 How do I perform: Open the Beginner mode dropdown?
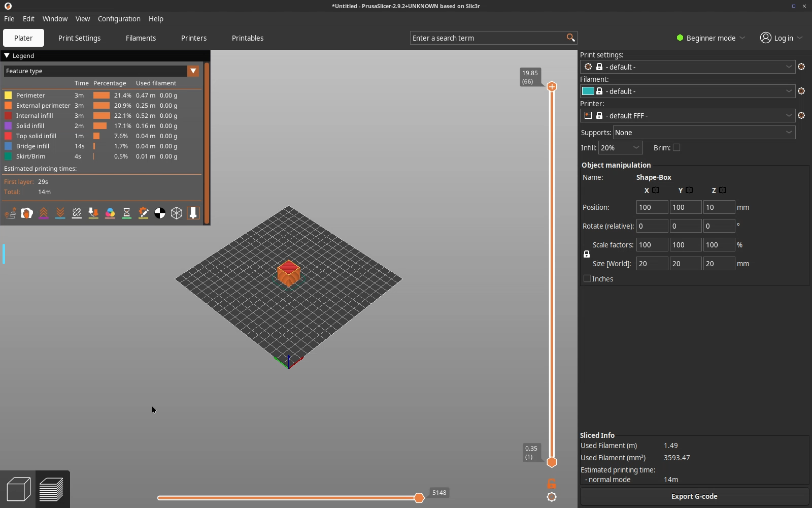click(710, 38)
